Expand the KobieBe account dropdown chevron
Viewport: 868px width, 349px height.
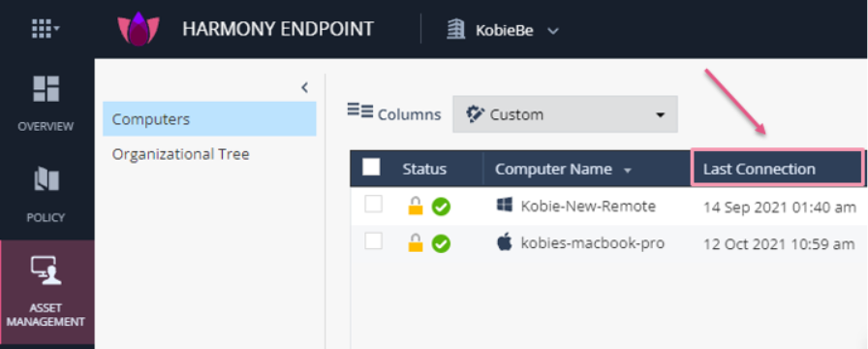coord(552,31)
